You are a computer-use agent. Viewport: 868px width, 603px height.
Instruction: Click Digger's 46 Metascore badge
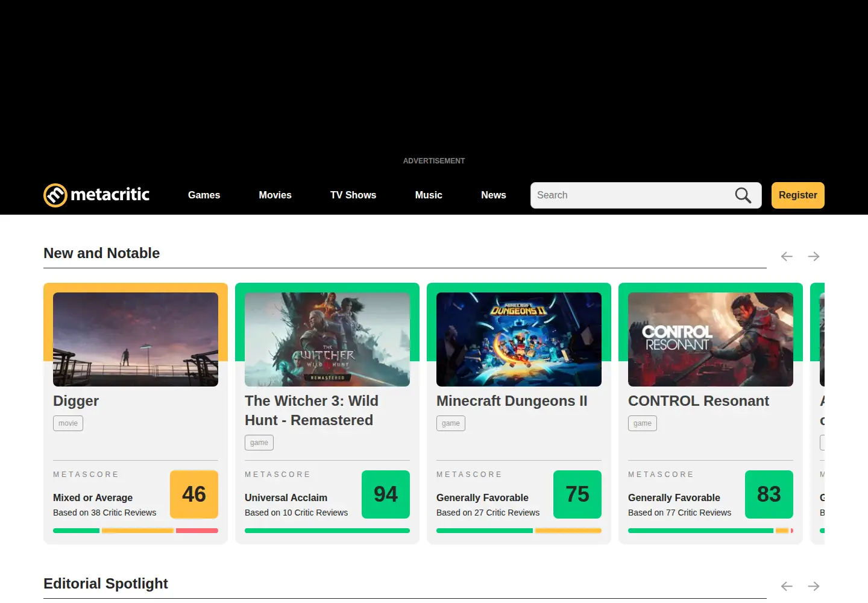point(194,494)
